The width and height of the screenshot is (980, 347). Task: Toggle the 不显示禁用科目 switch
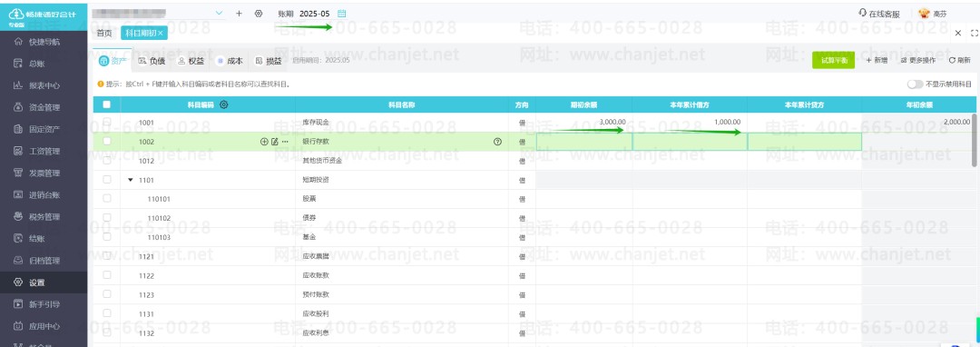coord(915,84)
